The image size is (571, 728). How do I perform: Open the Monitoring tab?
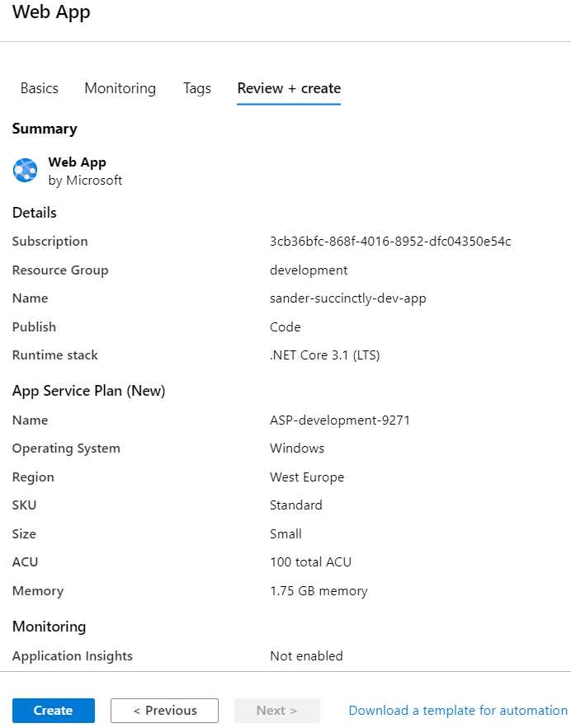point(120,88)
